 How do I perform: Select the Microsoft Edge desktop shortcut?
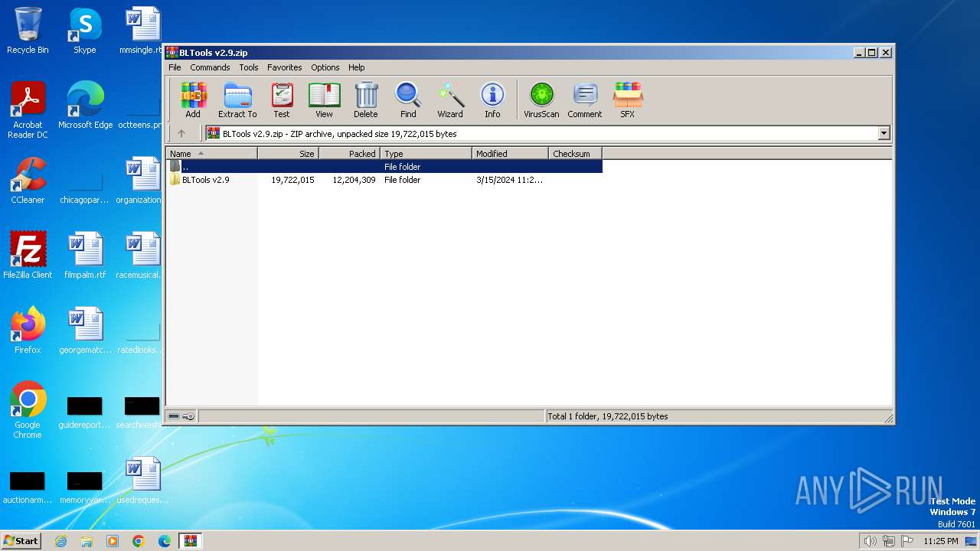click(85, 105)
